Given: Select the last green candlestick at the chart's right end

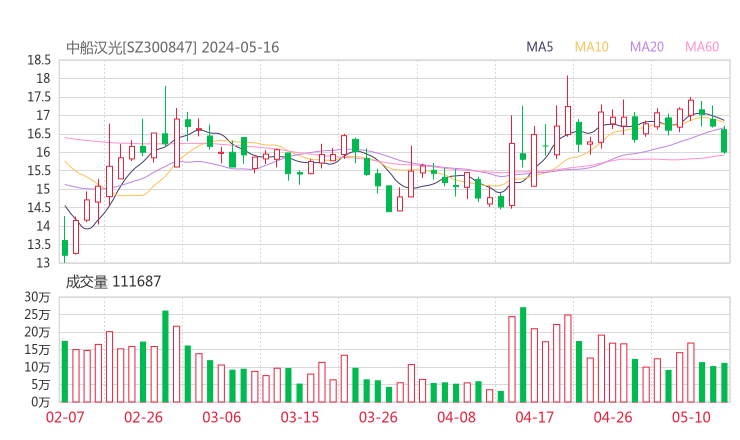Looking at the screenshot, I should click(x=724, y=141).
